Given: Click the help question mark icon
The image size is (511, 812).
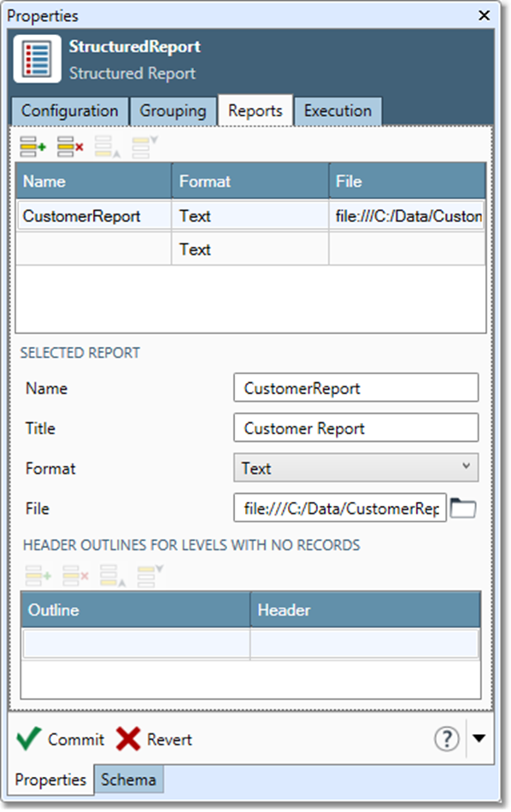Looking at the screenshot, I should tap(447, 739).
